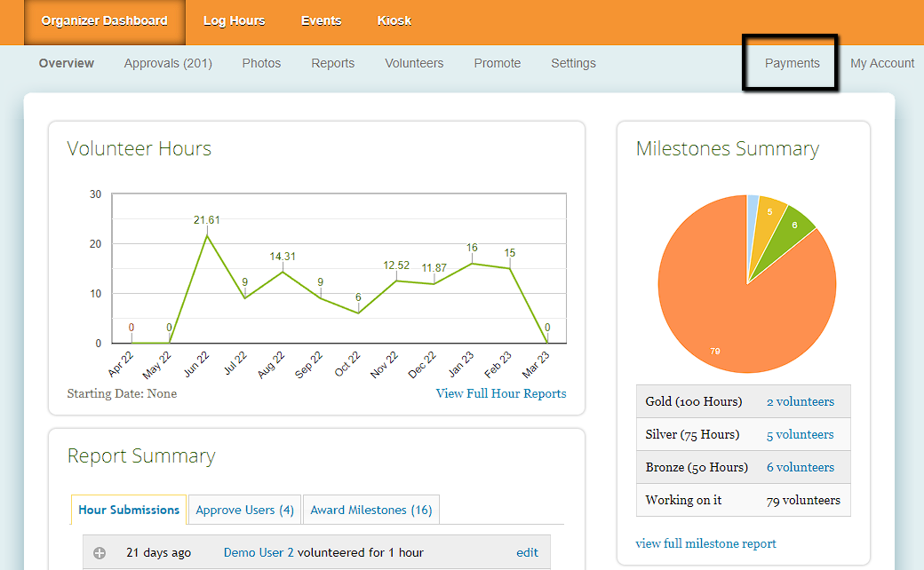The image size is (924, 570).
Task: Open the 2 volunteers Gold link
Action: click(800, 401)
